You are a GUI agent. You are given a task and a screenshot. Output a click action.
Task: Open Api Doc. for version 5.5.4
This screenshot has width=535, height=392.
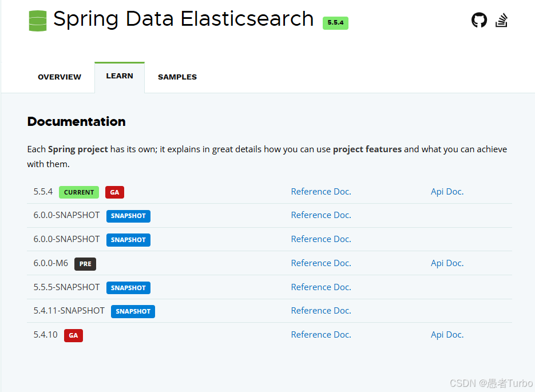tap(447, 192)
